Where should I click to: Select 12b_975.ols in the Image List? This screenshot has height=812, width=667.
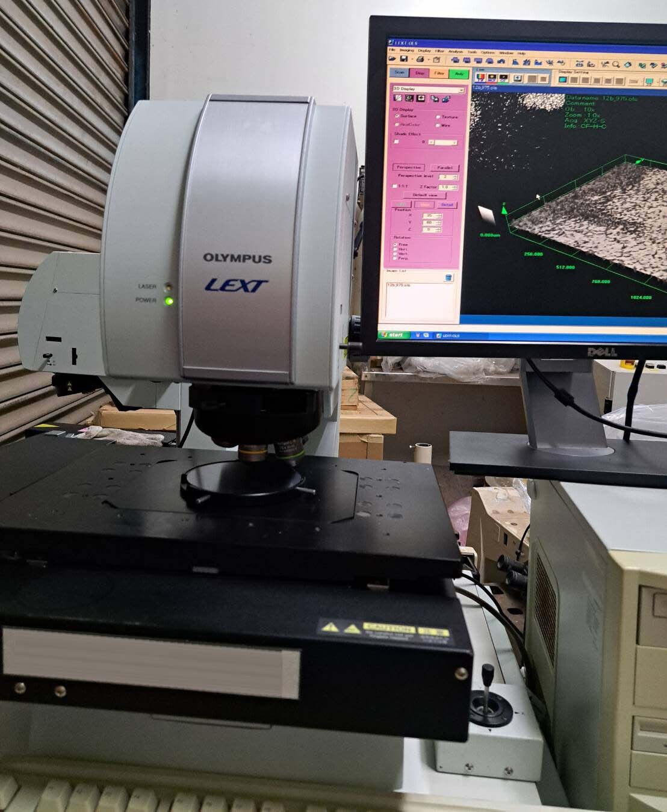[x=398, y=285]
